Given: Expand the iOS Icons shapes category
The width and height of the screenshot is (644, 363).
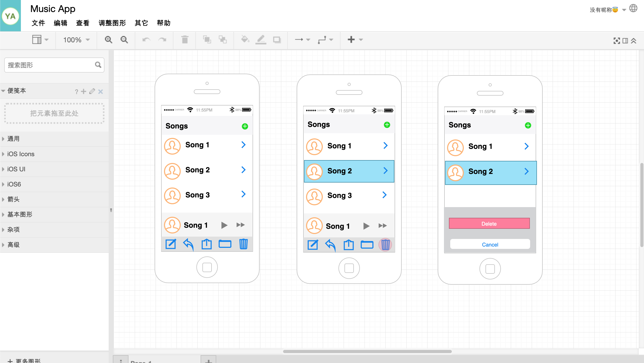Looking at the screenshot, I should pyautogui.click(x=21, y=154).
